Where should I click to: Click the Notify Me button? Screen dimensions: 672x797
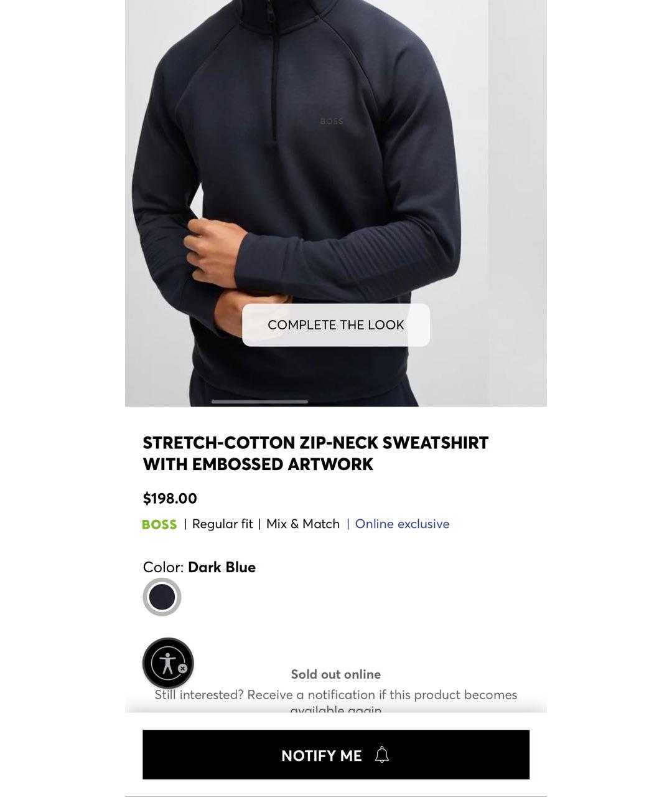(x=336, y=755)
